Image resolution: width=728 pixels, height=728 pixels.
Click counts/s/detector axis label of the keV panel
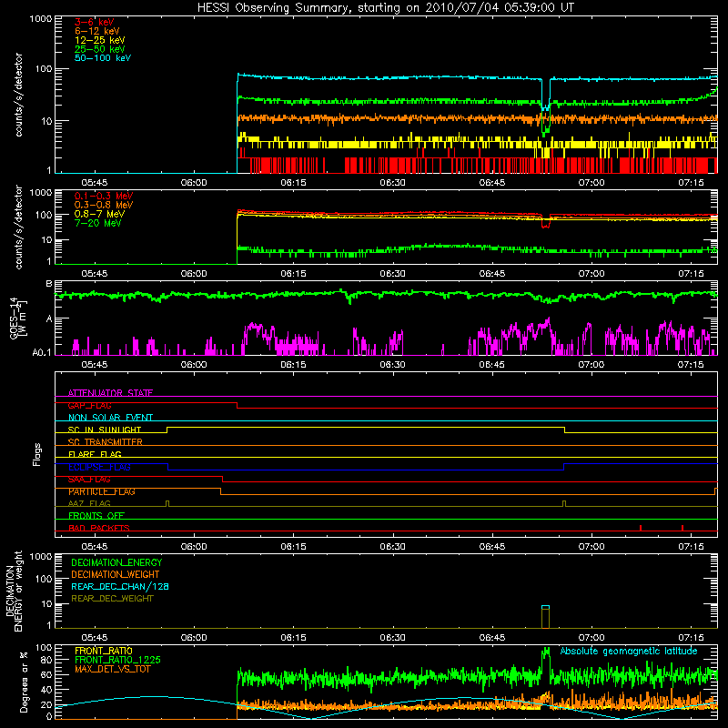pyautogui.click(x=18, y=95)
